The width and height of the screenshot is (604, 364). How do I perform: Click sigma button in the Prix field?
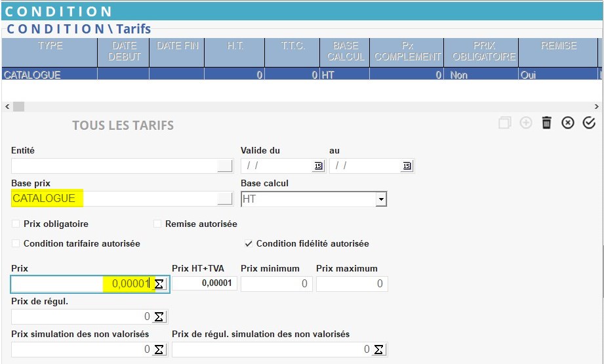159,284
